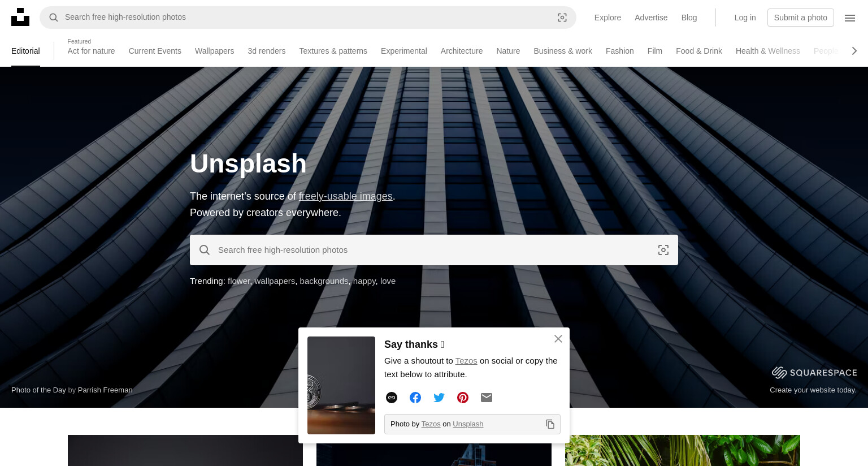Open the Textures & patterns topic
This screenshot has width=868, height=466.
(x=333, y=51)
